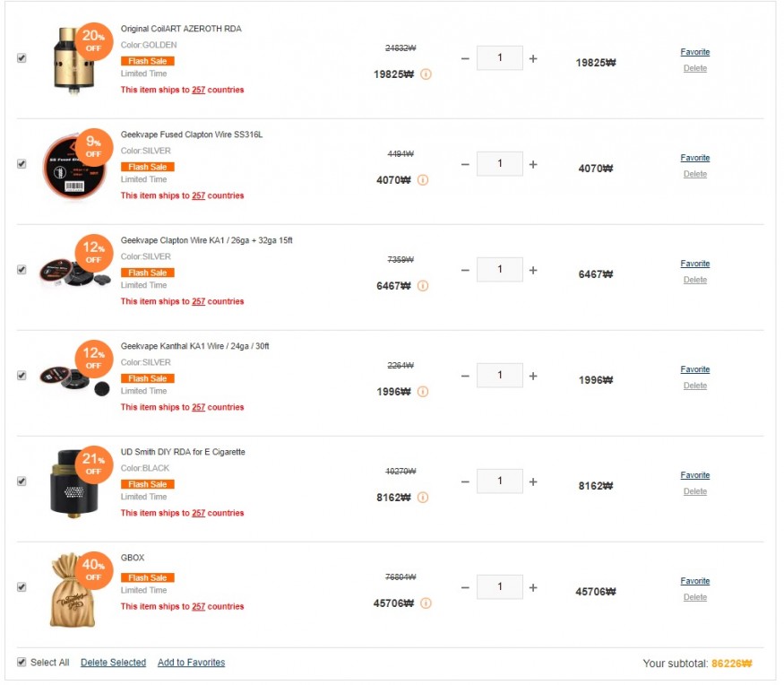Click info icon beside Clapton Wire KA1 price

423,286
